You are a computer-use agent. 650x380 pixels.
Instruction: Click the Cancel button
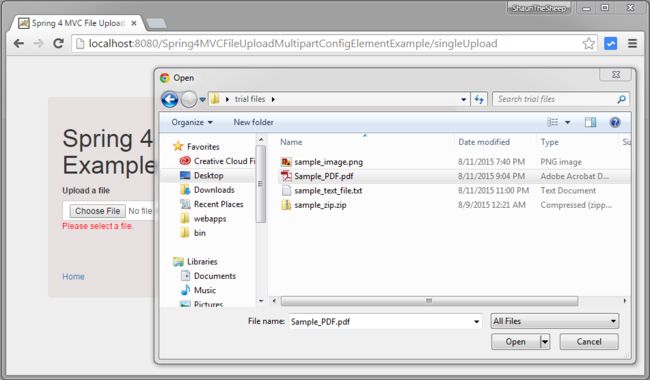coord(589,342)
